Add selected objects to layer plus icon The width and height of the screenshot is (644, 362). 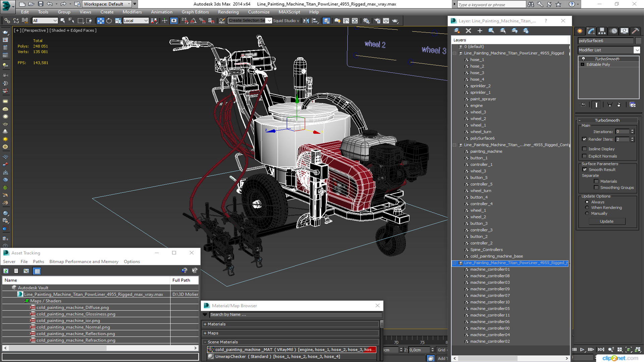click(480, 31)
